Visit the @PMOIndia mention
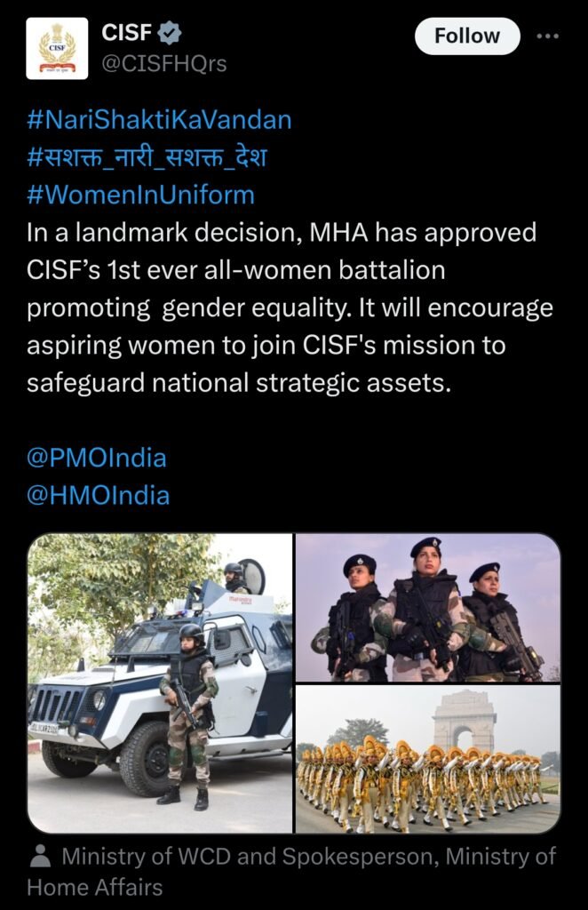 click(x=97, y=458)
